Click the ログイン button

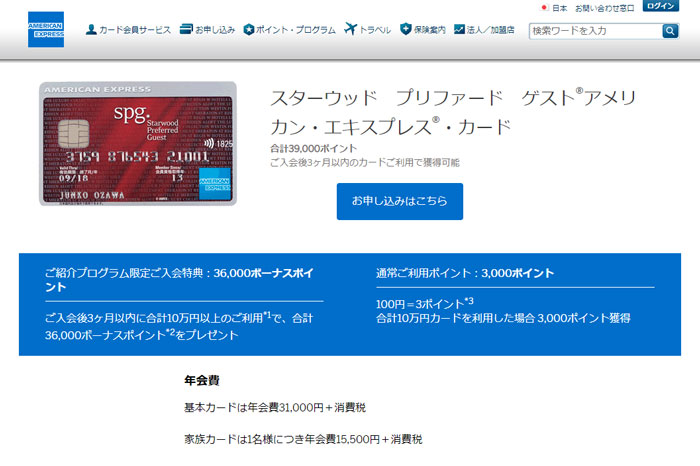661,6
